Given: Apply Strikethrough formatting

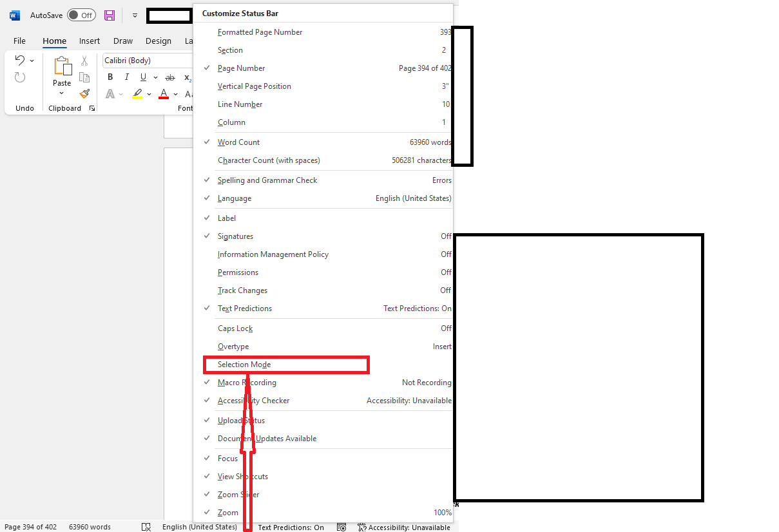Looking at the screenshot, I should coord(170,77).
